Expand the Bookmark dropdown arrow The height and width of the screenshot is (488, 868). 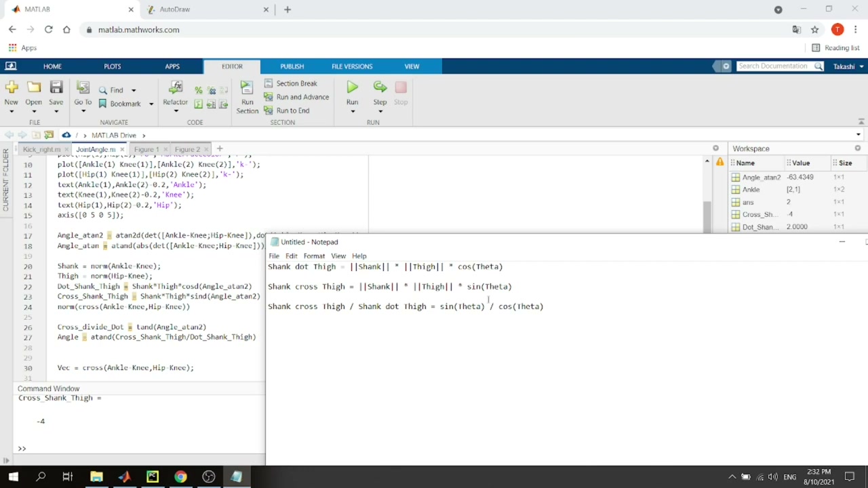click(151, 104)
